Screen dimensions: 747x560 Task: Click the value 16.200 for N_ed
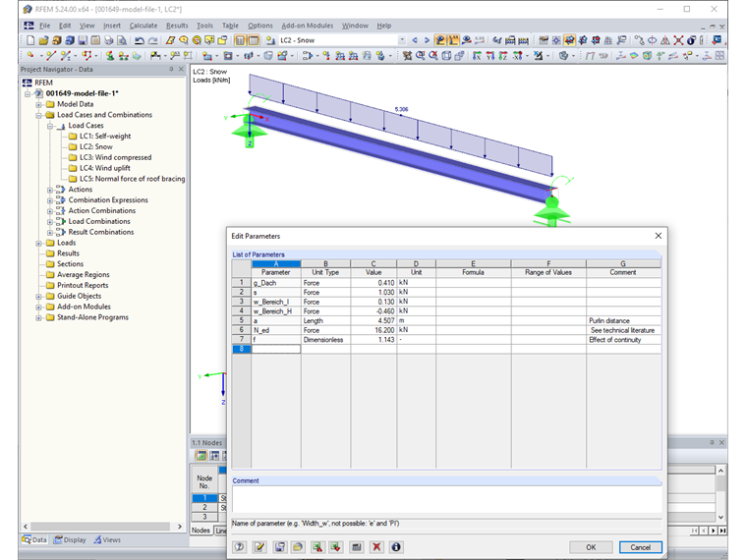373,330
